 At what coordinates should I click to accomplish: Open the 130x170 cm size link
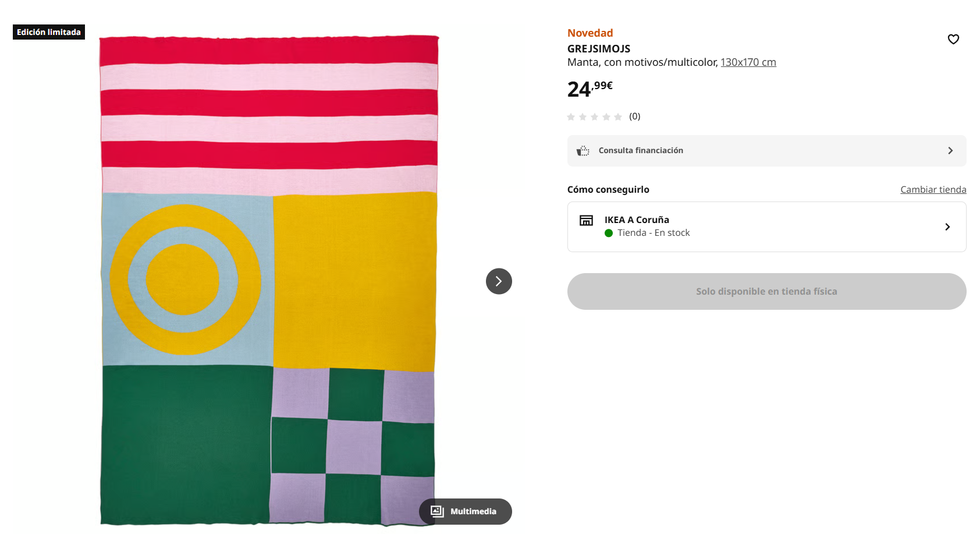click(748, 62)
